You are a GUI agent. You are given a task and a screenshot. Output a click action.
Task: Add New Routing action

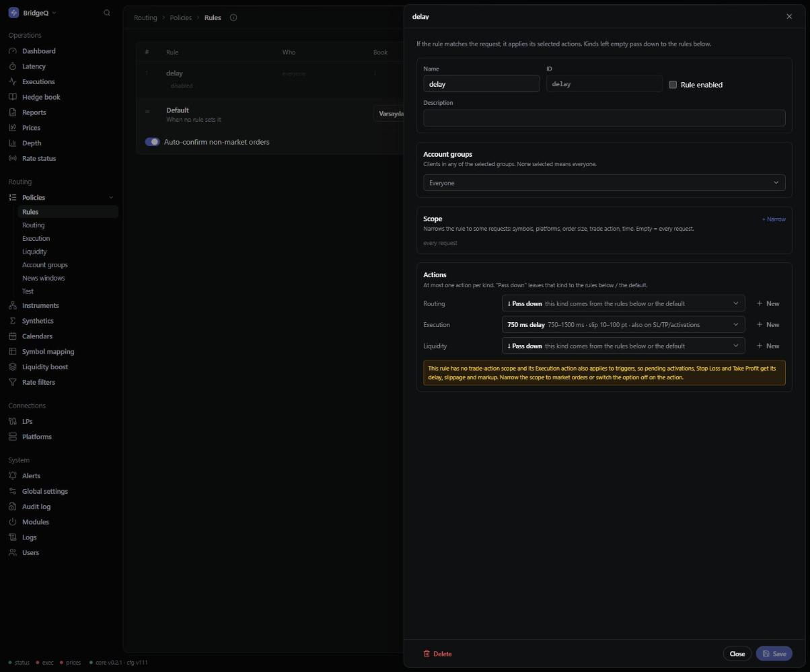click(768, 303)
